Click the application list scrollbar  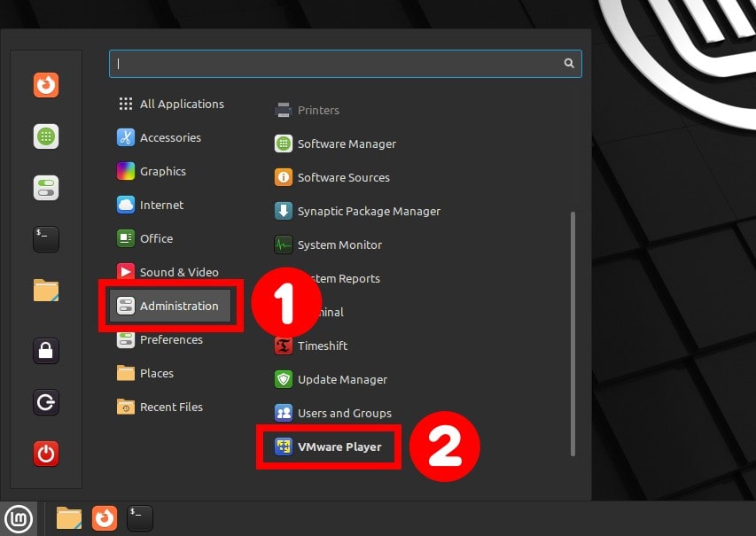click(x=573, y=333)
